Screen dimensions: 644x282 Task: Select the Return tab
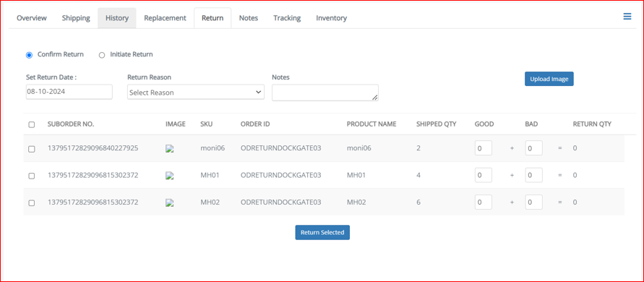212,18
